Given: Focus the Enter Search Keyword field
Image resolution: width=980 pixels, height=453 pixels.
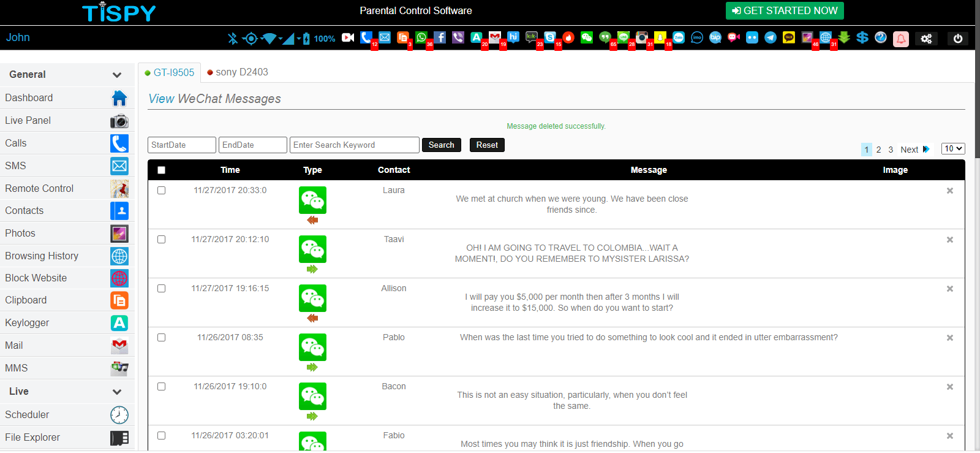Looking at the screenshot, I should coord(355,145).
